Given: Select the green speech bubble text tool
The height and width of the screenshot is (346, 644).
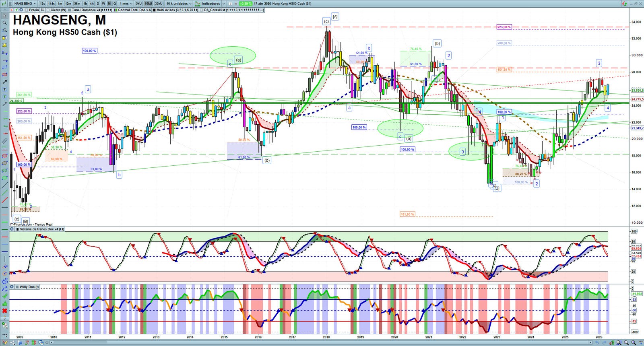Looking at the screenshot, I should [x=4, y=97].
